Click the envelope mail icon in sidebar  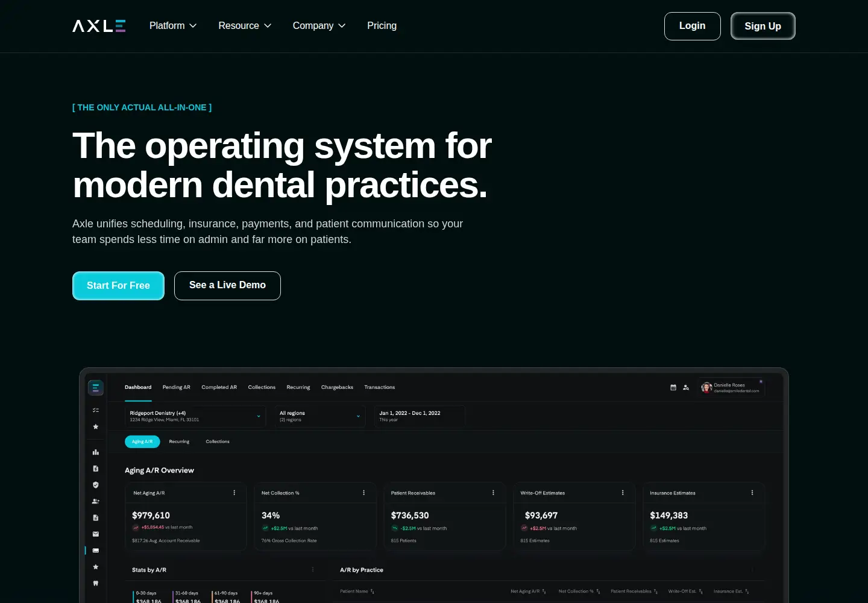(x=96, y=534)
